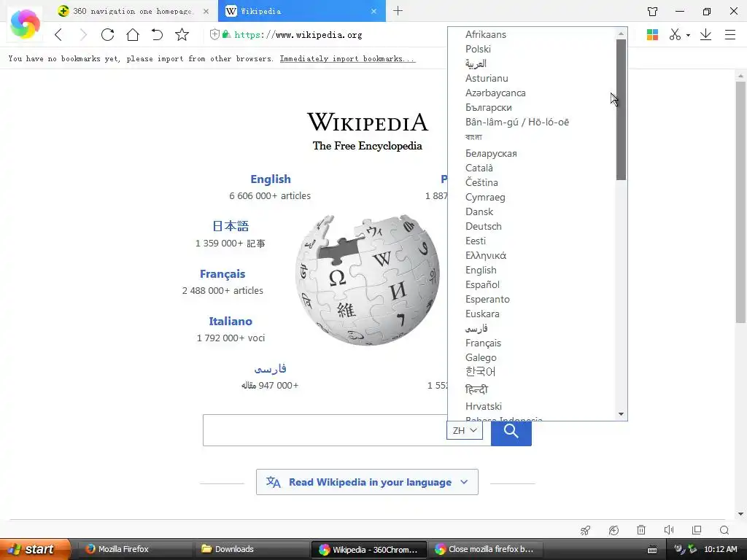Click the 10:12 AM taskbar clock
The width and height of the screenshot is (747, 560).
click(720, 549)
